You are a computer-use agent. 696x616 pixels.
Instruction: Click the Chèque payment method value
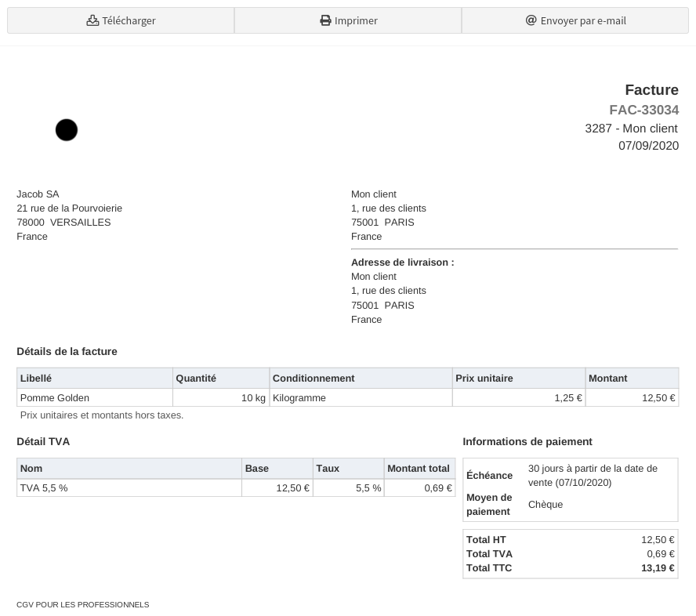coord(546,505)
